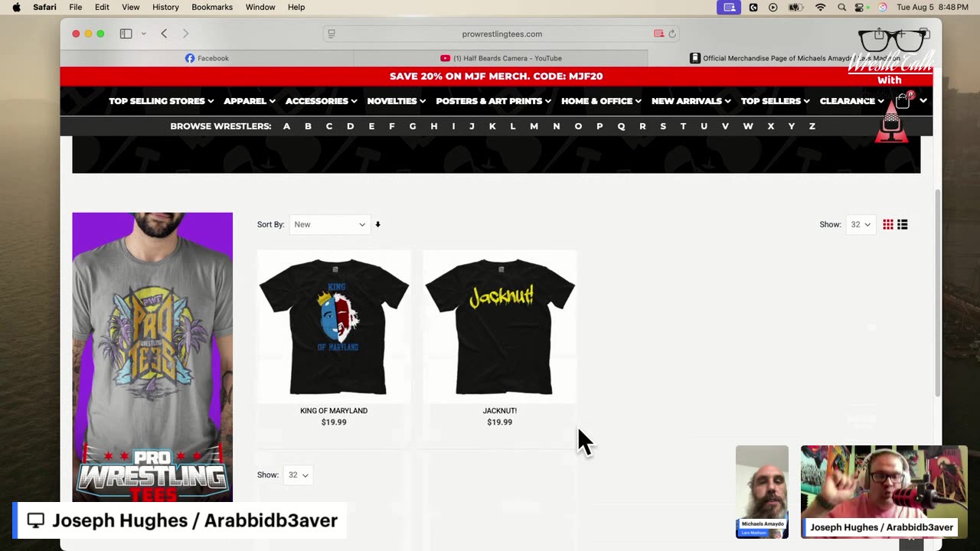Expand Posters & Art Prints menu
This screenshot has width=980, height=551.
tap(494, 101)
